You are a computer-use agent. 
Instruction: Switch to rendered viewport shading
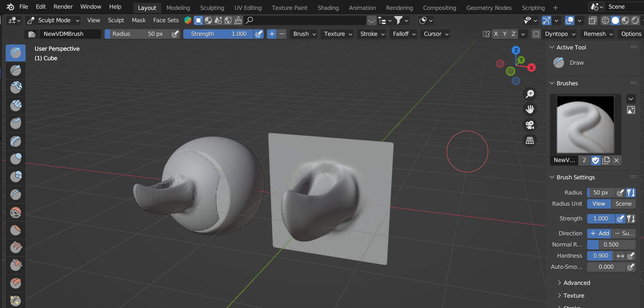(635, 20)
